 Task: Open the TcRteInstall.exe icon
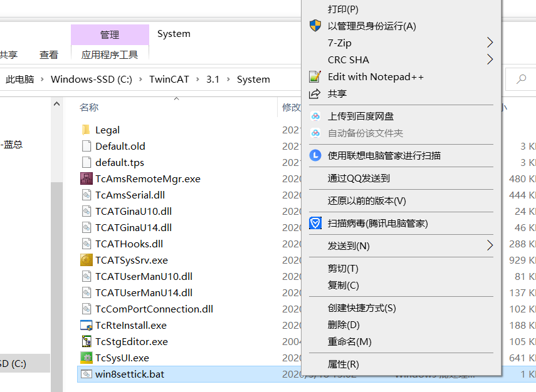(85, 325)
